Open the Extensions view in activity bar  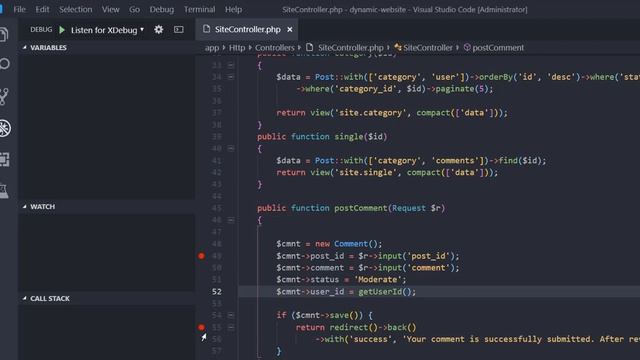point(4,159)
